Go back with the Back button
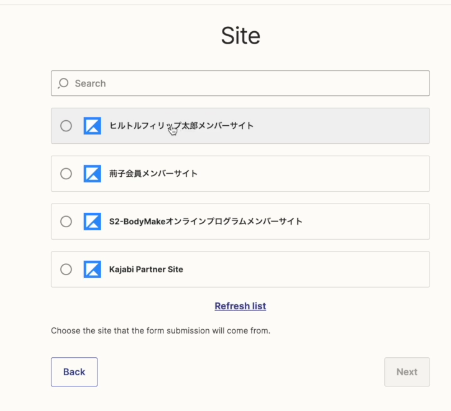Screen dimensions: 451x411 (x=74, y=372)
